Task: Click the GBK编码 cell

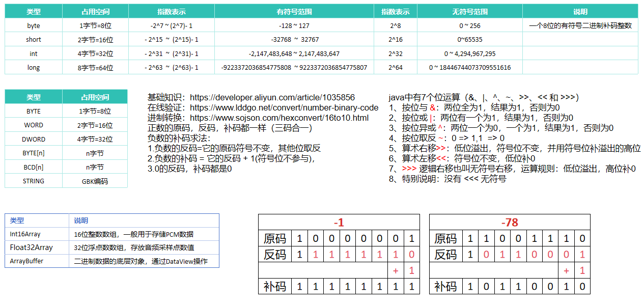Action: [x=95, y=181]
